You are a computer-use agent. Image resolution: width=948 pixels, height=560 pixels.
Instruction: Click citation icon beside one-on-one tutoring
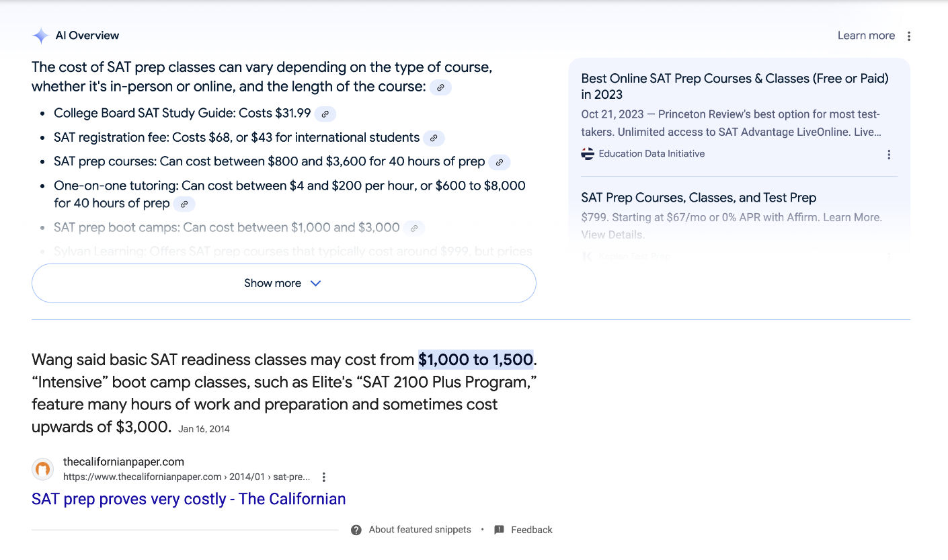pos(184,204)
